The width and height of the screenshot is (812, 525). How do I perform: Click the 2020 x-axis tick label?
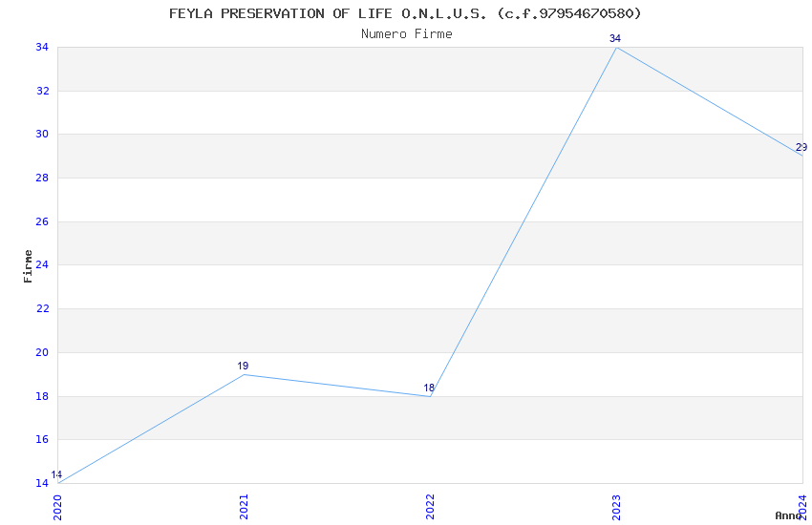coord(57,507)
